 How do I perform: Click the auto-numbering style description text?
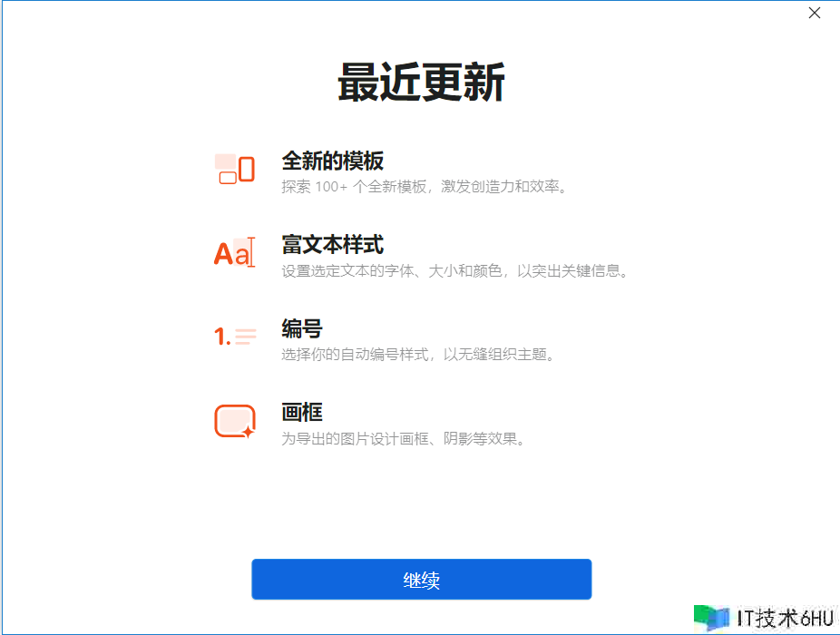(x=417, y=355)
